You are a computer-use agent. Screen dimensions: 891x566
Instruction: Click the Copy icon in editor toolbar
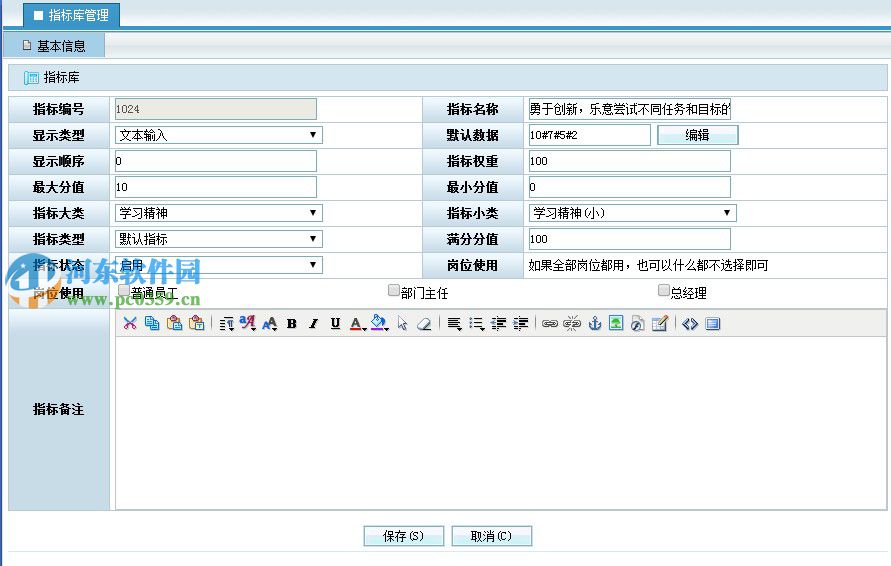click(x=152, y=323)
